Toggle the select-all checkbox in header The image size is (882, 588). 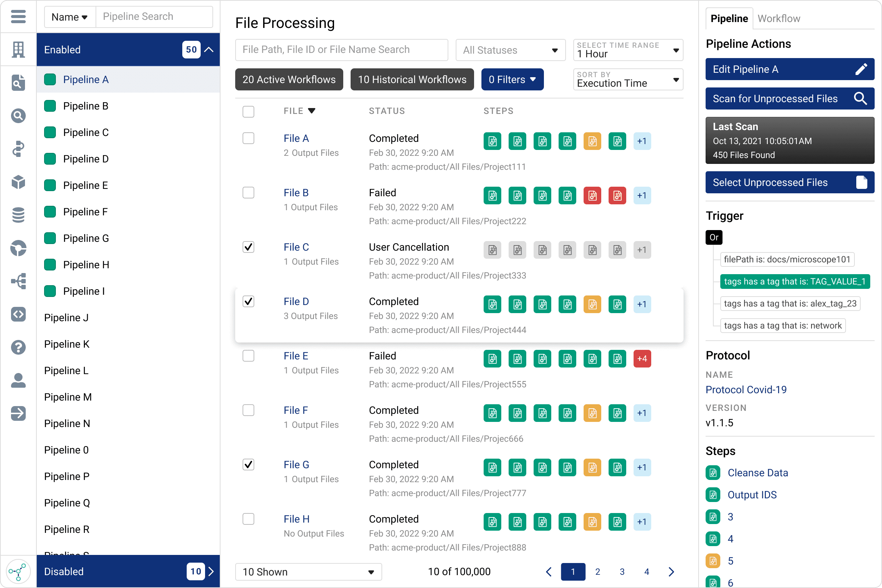(x=248, y=111)
